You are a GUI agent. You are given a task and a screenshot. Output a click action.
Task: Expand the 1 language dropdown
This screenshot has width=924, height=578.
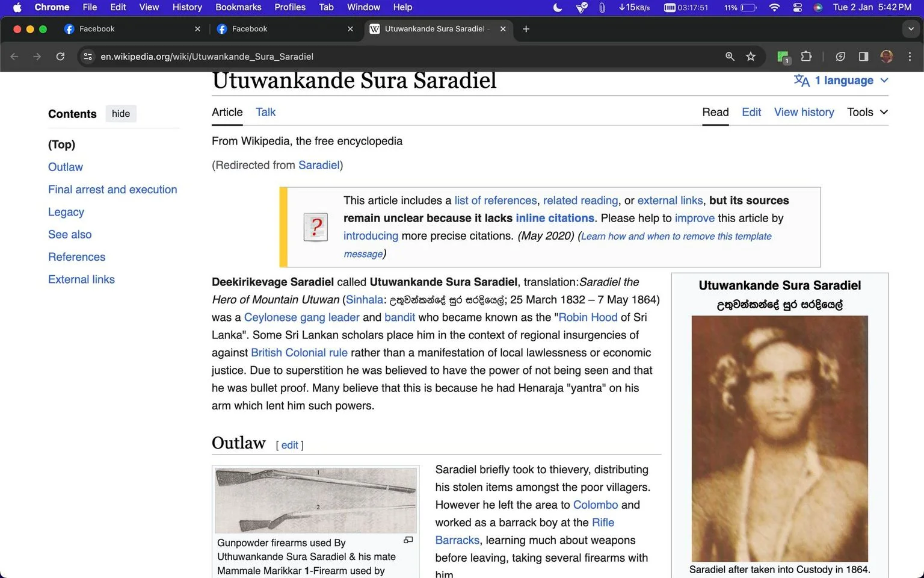pyautogui.click(x=841, y=81)
